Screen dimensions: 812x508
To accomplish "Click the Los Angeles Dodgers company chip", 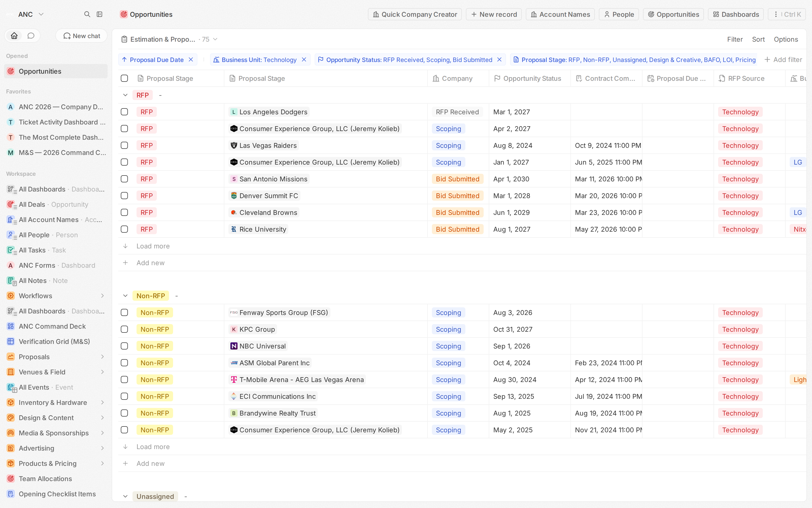I will 269,112.
